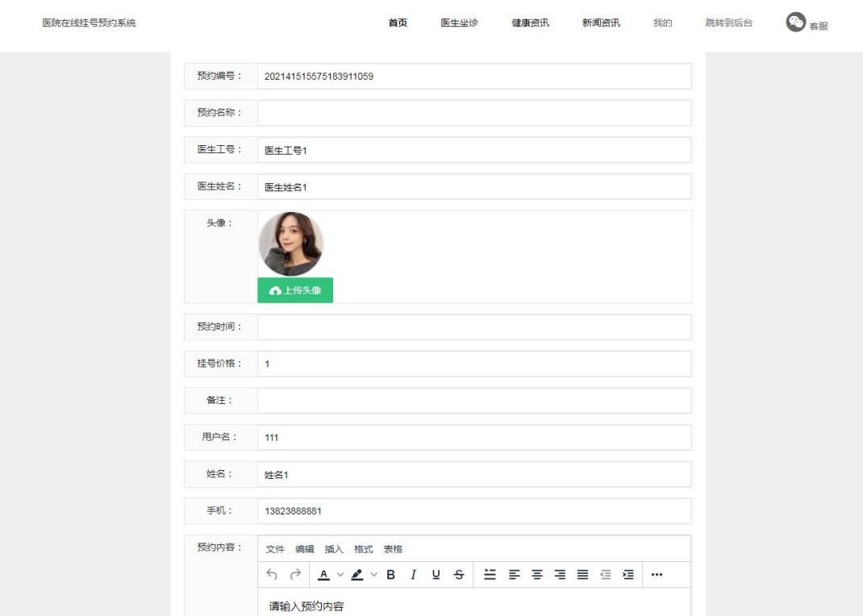Image resolution: width=863 pixels, height=616 pixels.
Task: Click the empty 备注 field
Action: 474,401
